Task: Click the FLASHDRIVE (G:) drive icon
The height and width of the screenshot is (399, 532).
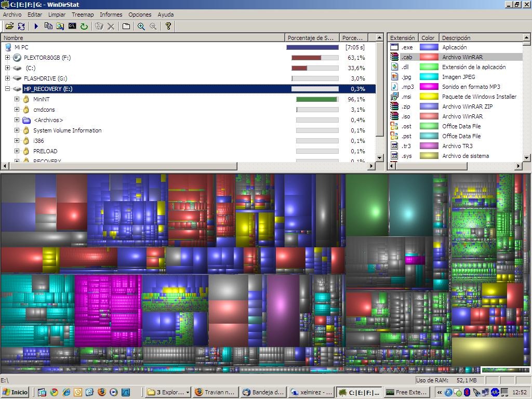Action: tap(17, 78)
